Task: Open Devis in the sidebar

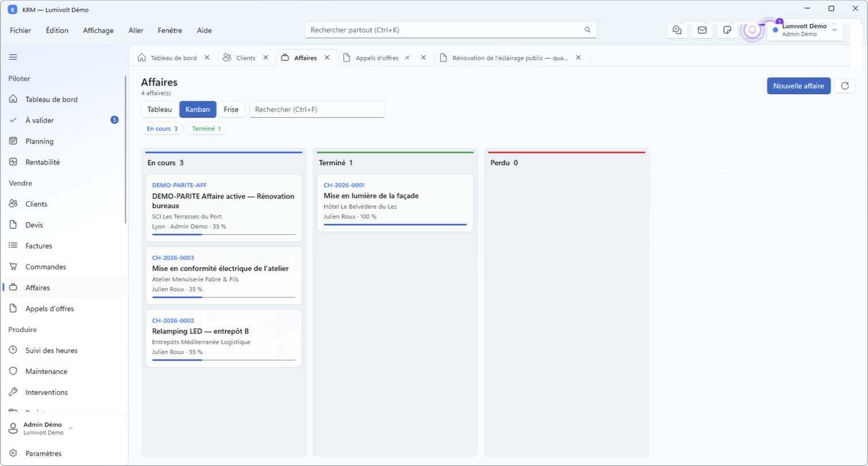Action: click(x=63, y=225)
